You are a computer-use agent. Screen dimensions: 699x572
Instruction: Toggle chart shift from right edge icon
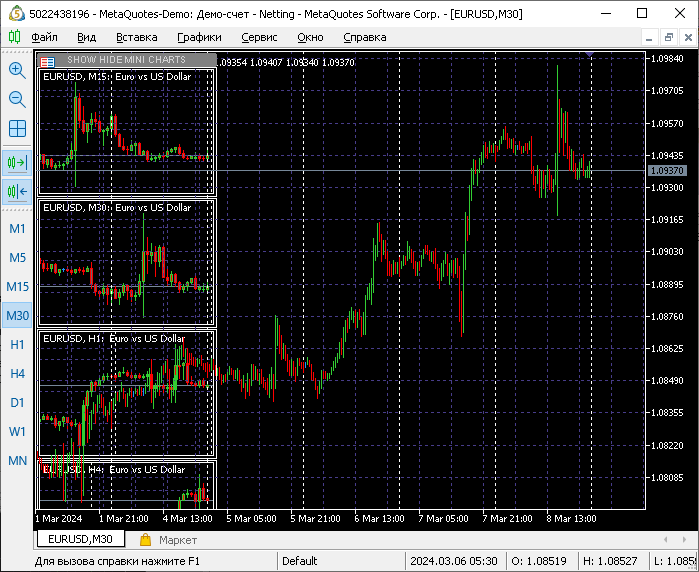pyautogui.click(x=17, y=192)
